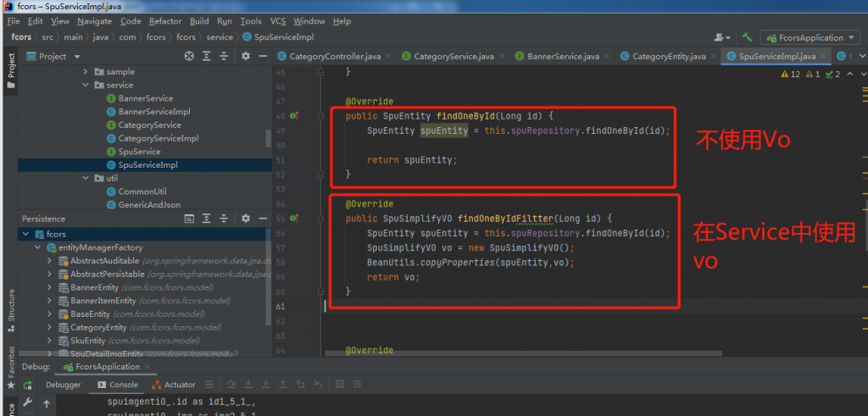868x416 pixels.
Task: Click the gutter override icon on line 55
Action: pyautogui.click(x=294, y=219)
